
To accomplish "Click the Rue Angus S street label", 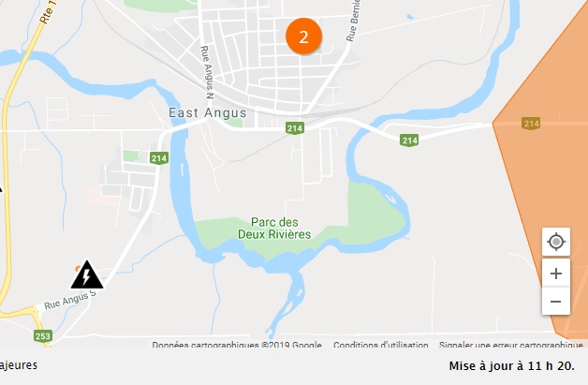I will (x=70, y=300).
